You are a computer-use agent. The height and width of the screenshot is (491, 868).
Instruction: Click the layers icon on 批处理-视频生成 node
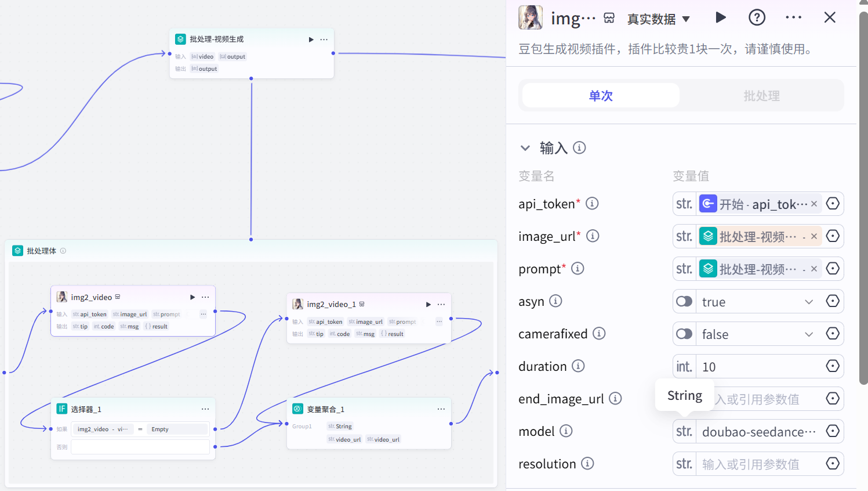[x=180, y=39]
